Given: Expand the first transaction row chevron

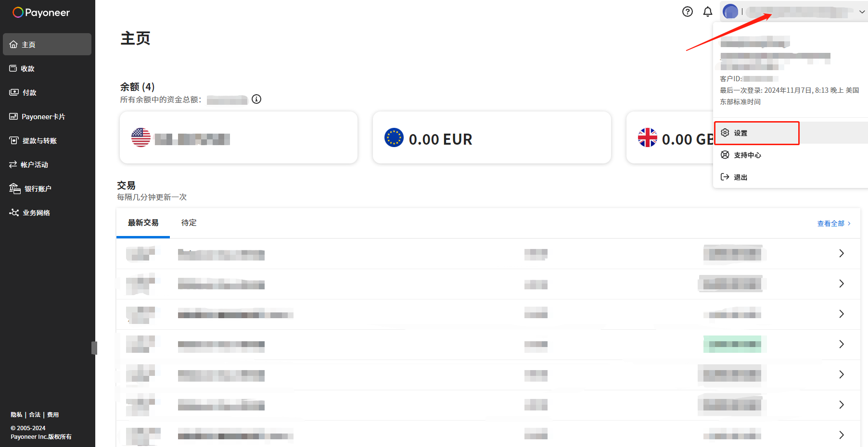Looking at the screenshot, I should (x=842, y=253).
